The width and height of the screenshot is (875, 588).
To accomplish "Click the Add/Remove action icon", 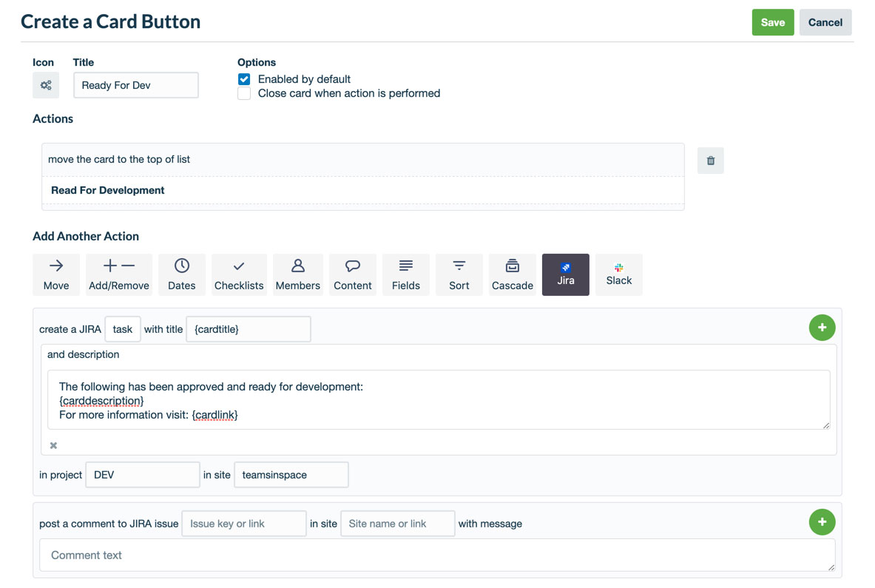I will (118, 274).
